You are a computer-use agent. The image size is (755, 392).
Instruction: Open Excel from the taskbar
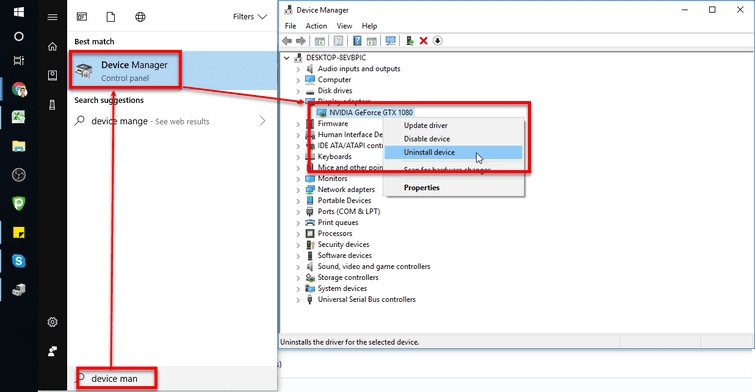19,117
